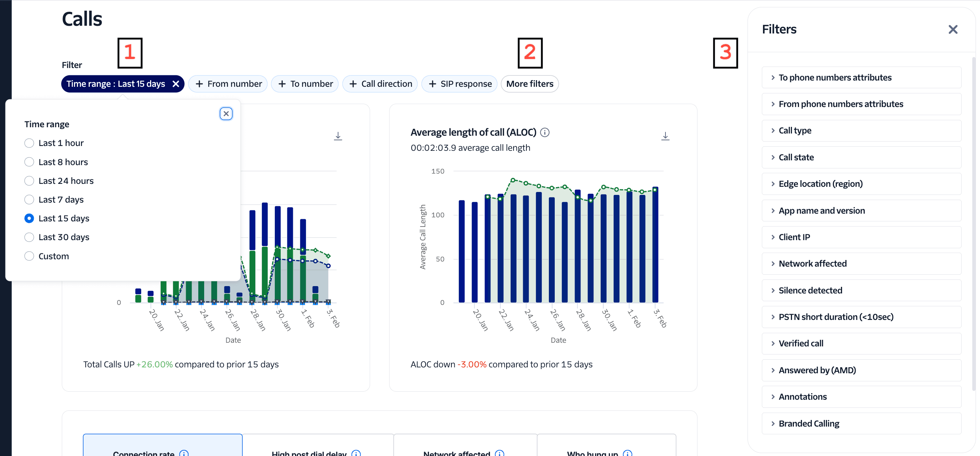This screenshot has height=456, width=980.
Task: Add a From number filter
Action: pos(228,84)
